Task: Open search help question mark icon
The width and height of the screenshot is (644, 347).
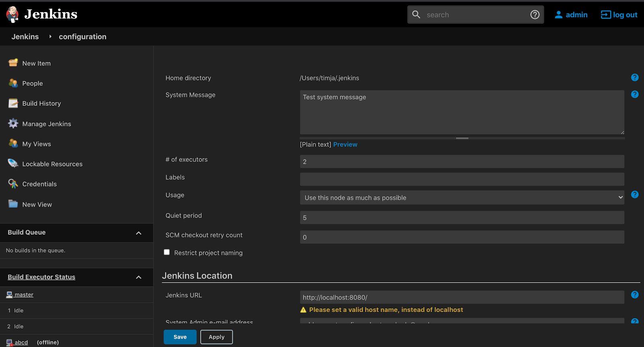Action: point(535,14)
